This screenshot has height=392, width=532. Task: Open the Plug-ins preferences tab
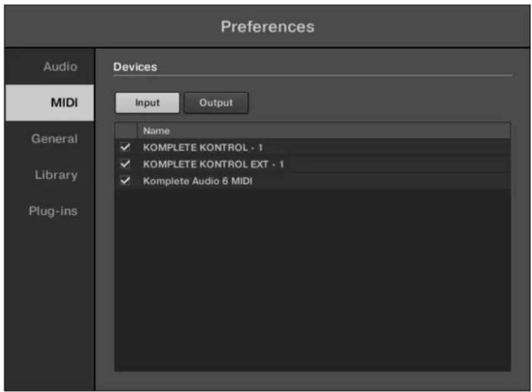53,211
